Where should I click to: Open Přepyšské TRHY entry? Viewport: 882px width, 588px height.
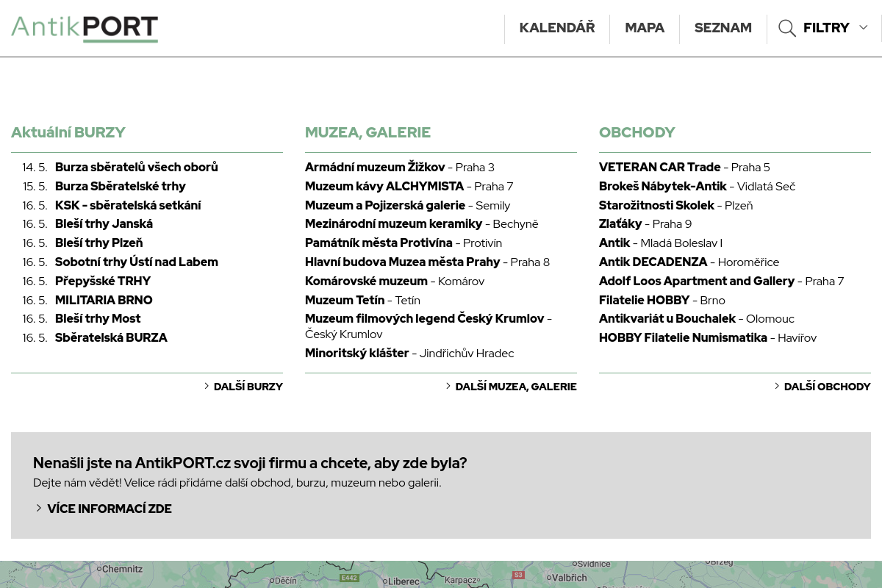[103, 282]
